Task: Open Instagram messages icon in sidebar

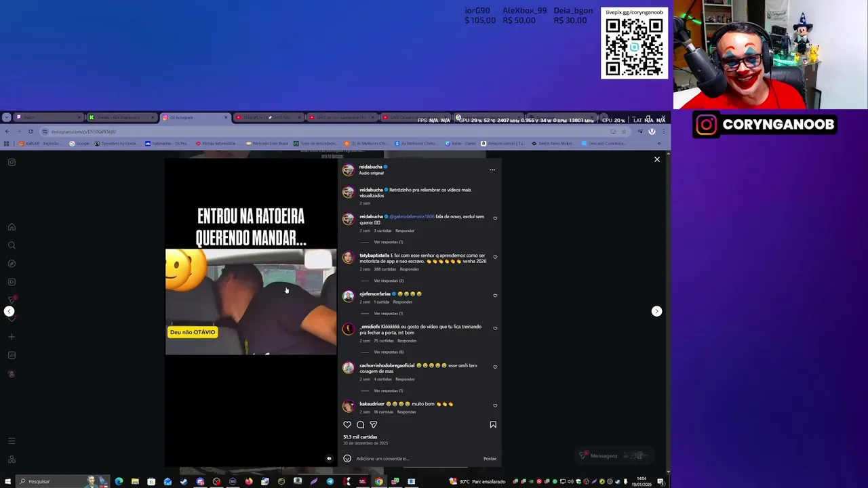Action: pyautogui.click(x=12, y=300)
